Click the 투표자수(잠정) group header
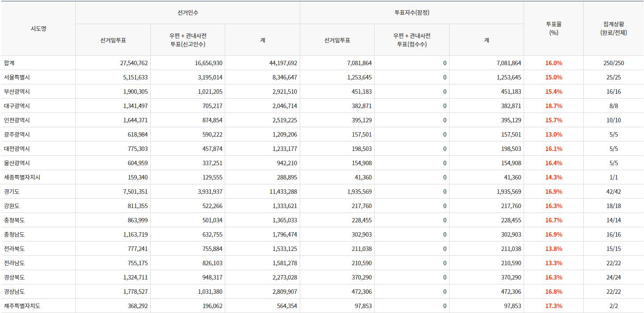The width and height of the screenshot is (644, 313). 412,13
